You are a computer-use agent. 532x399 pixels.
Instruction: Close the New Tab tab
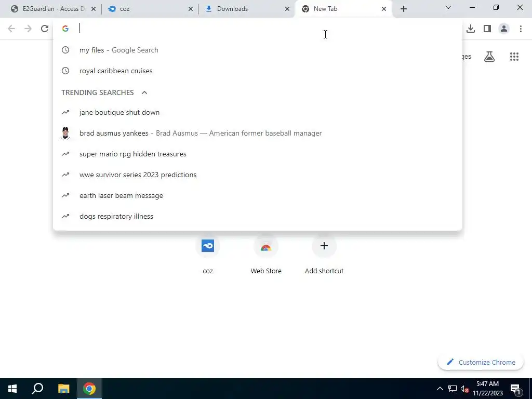[x=384, y=9]
